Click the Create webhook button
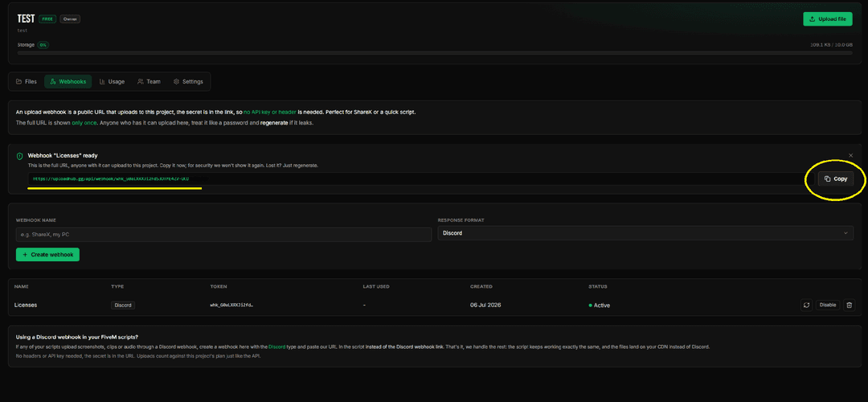Screen dimensions: 868x402 pyautogui.click(x=47, y=254)
